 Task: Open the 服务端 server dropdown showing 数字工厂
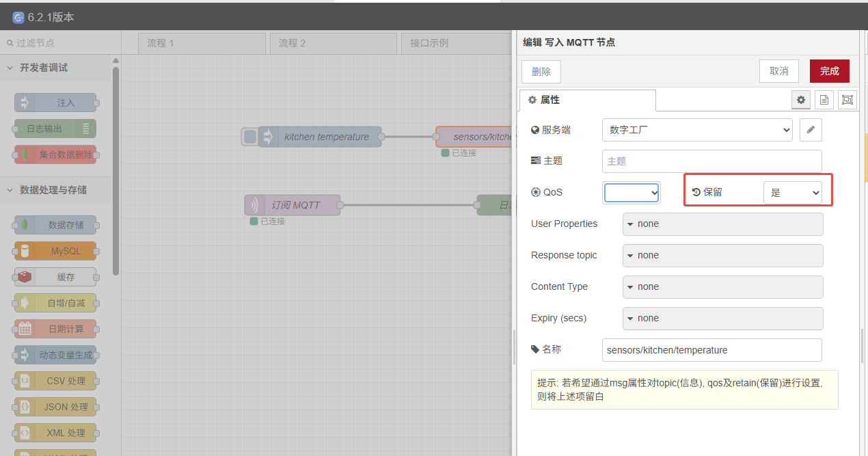[696, 129]
